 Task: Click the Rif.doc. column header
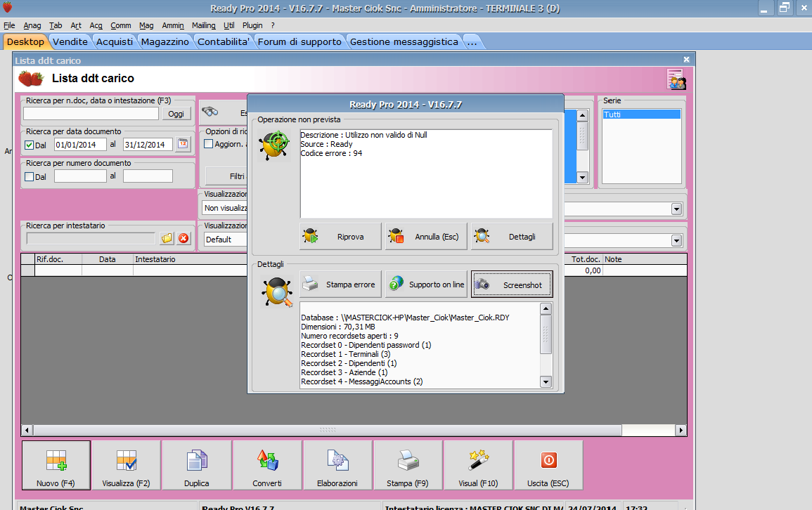click(x=58, y=259)
